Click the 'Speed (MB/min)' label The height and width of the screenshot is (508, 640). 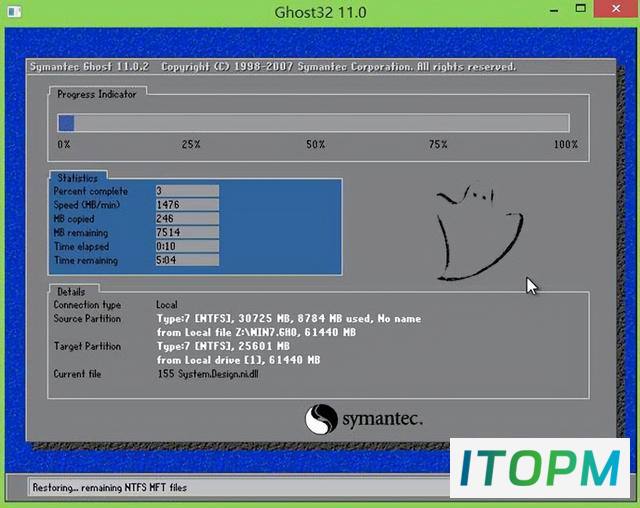point(87,205)
